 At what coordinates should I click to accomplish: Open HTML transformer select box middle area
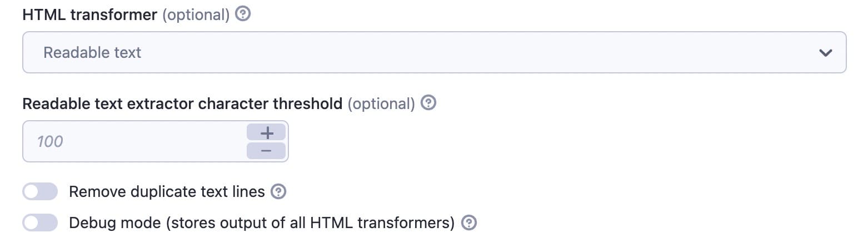pyautogui.click(x=434, y=52)
